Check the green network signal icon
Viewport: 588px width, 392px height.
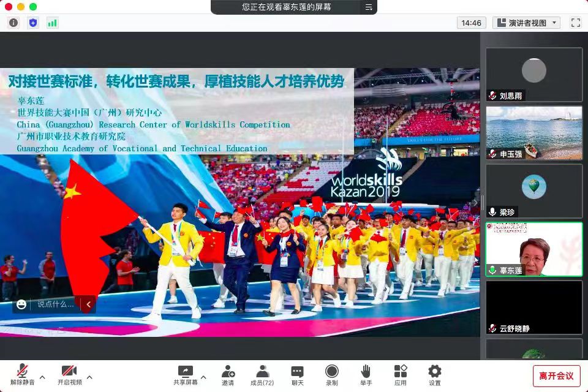coord(52,23)
